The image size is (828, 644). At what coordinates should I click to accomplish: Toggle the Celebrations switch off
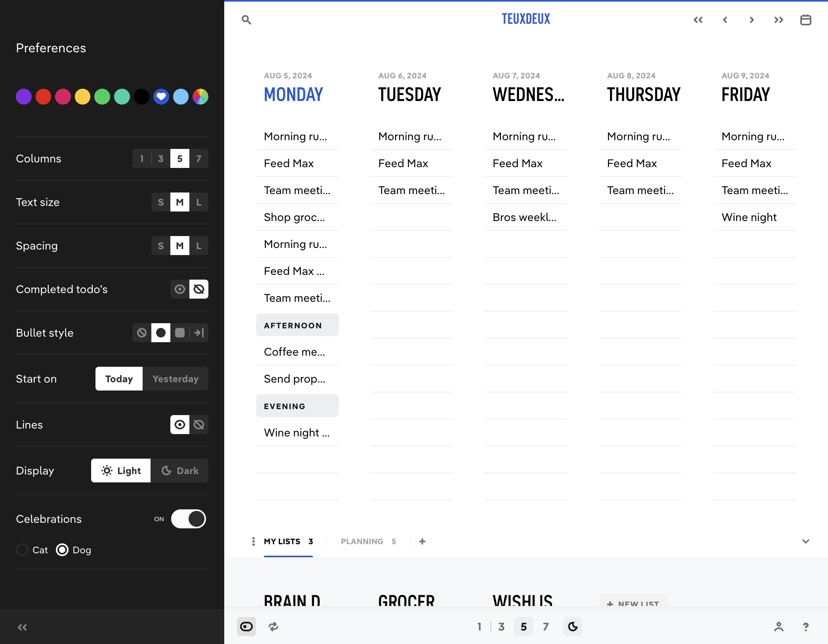click(x=189, y=519)
